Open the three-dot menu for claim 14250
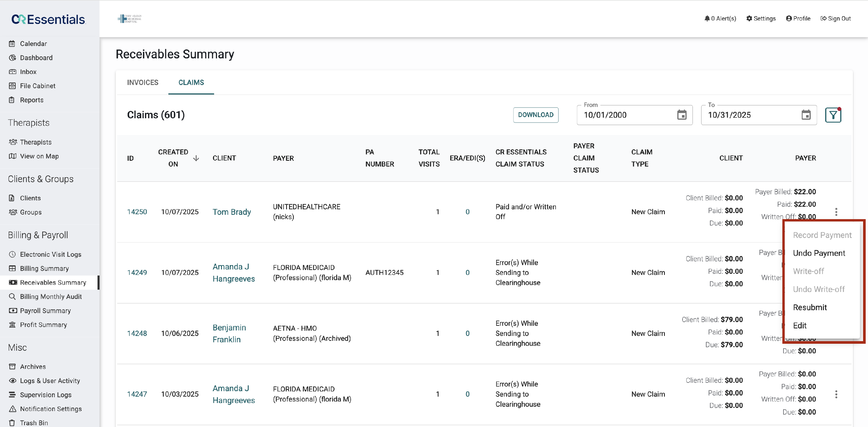This screenshot has height=427, width=868. [x=836, y=212]
